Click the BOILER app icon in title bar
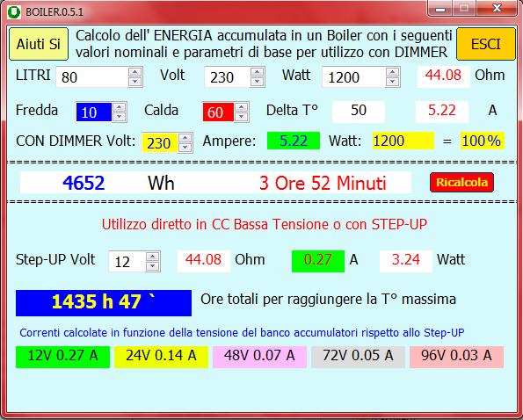This screenshot has width=523, height=420. [x=14, y=12]
